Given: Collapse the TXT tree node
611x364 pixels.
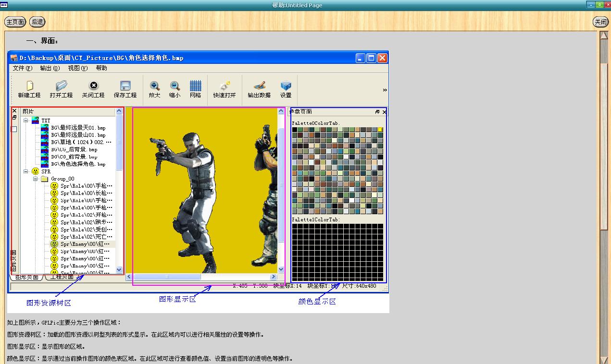Looking at the screenshot, I should click(25, 121).
